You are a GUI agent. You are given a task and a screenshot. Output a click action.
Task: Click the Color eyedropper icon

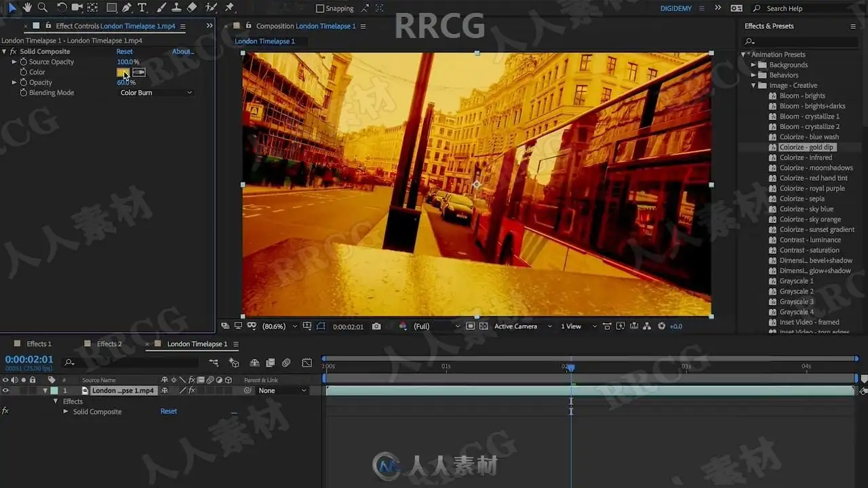pos(139,72)
